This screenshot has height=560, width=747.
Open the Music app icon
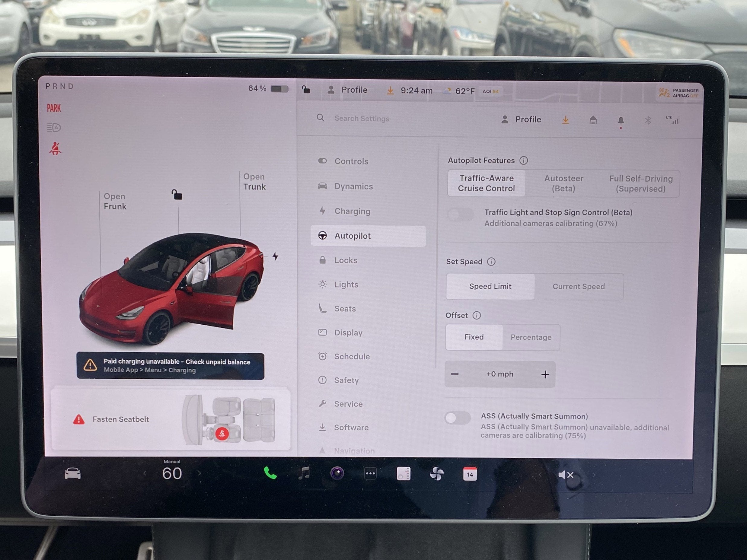304,473
